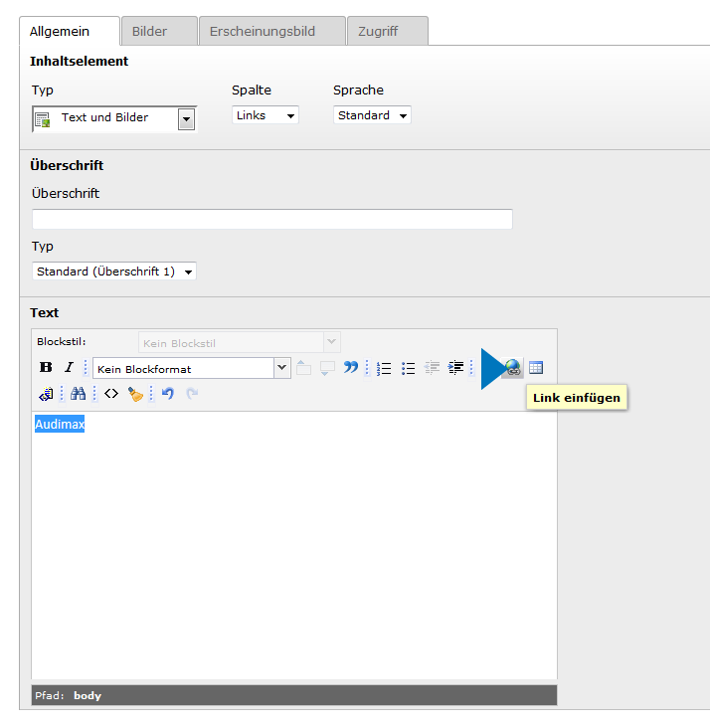This screenshot has width=710, height=728.
Task: Increase indent of the text
Action: click(455, 368)
